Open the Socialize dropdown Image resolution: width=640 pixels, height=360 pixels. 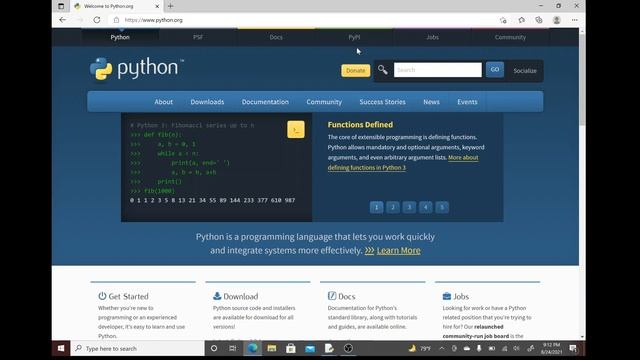[525, 71]
